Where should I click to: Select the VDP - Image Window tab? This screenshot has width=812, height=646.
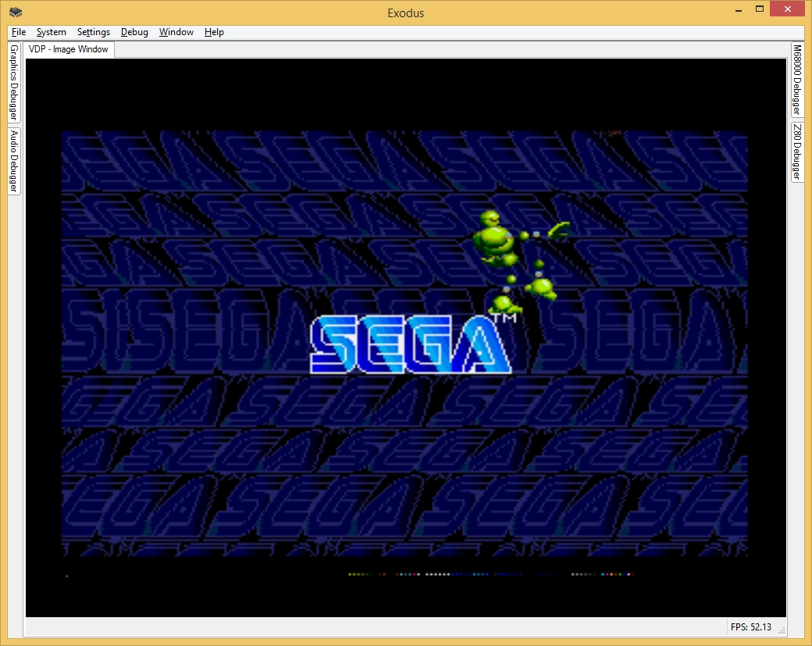pos(69,49)
